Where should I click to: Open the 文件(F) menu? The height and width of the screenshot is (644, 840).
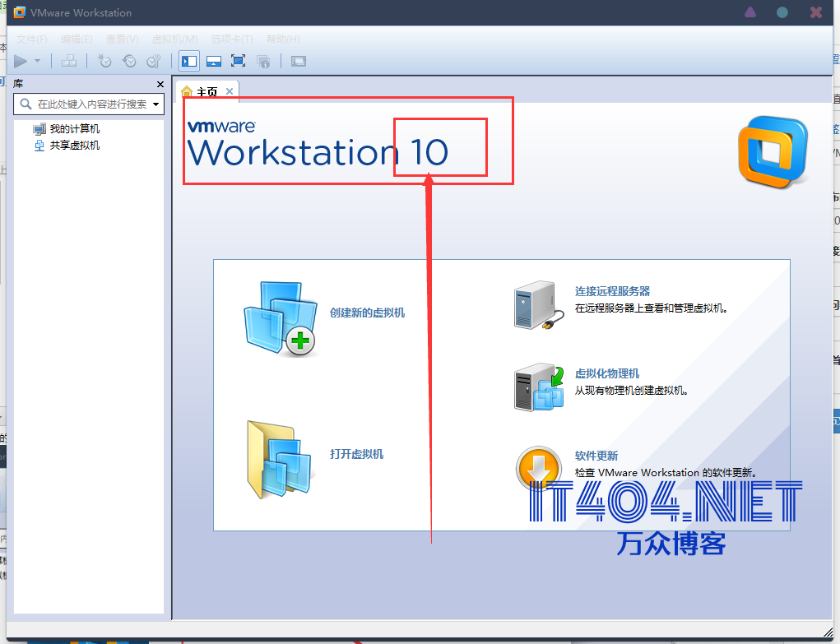31,39
